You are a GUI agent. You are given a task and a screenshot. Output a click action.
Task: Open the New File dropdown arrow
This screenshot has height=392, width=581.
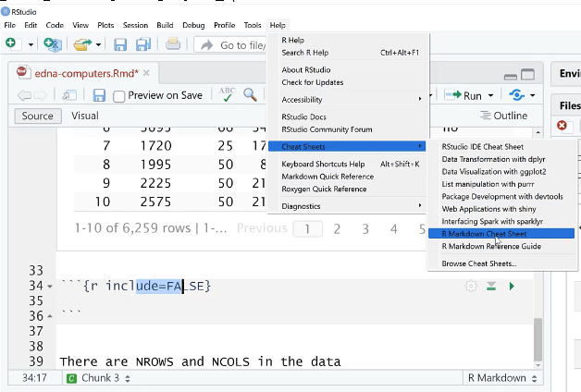click(x=31, y=44)
